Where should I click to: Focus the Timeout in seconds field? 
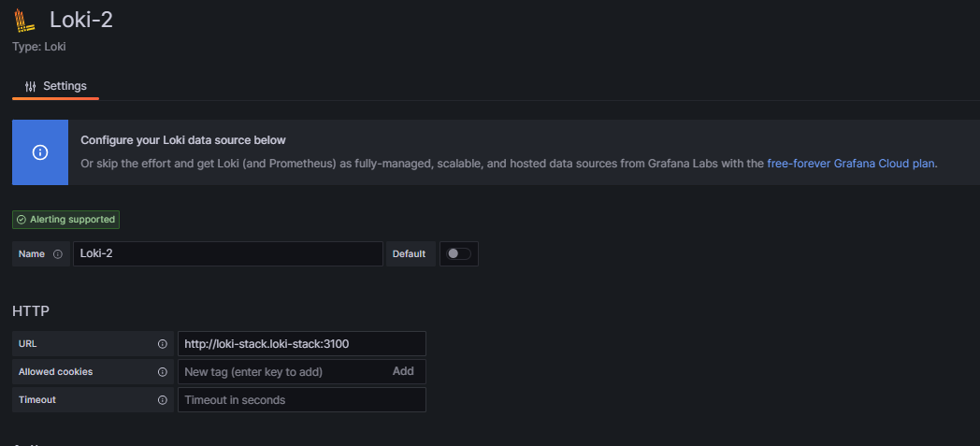pyautogui.click(x=302, y=400)
